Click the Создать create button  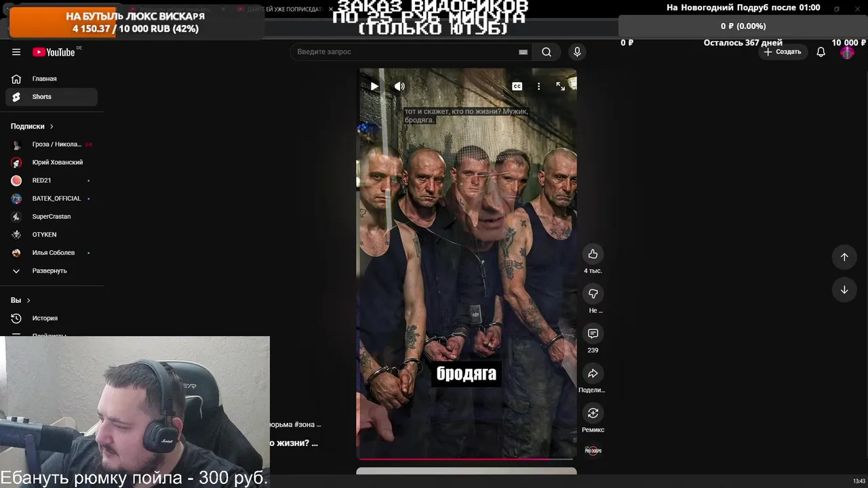click(x=782, y=52)
